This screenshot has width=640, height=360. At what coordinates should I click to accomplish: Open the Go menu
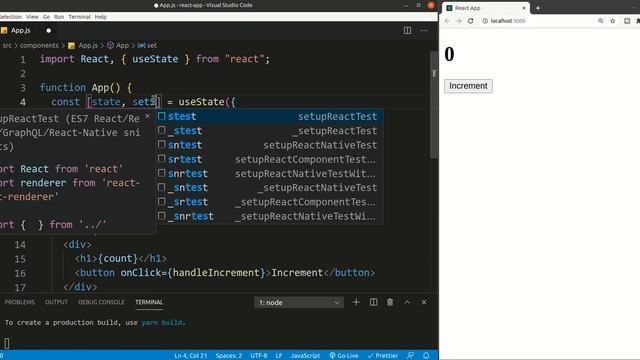coord(47,17)
